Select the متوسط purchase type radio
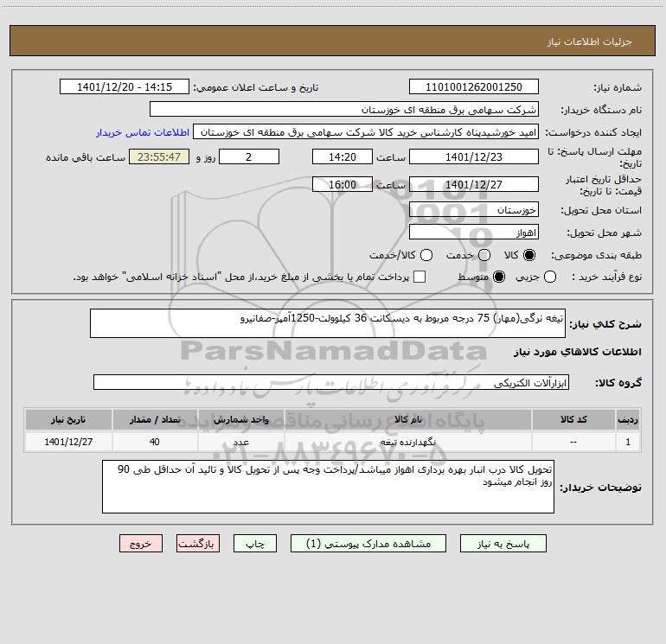The image size is (666, 644). click(x=499, y=277)
